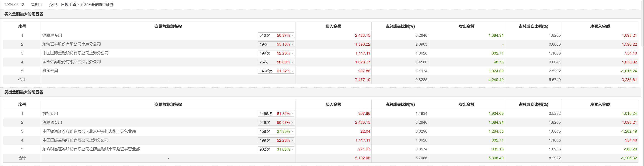Click 卖出金额 header in the sell table
The height and width of the screenshot is (166, 644).
point(466,104)
